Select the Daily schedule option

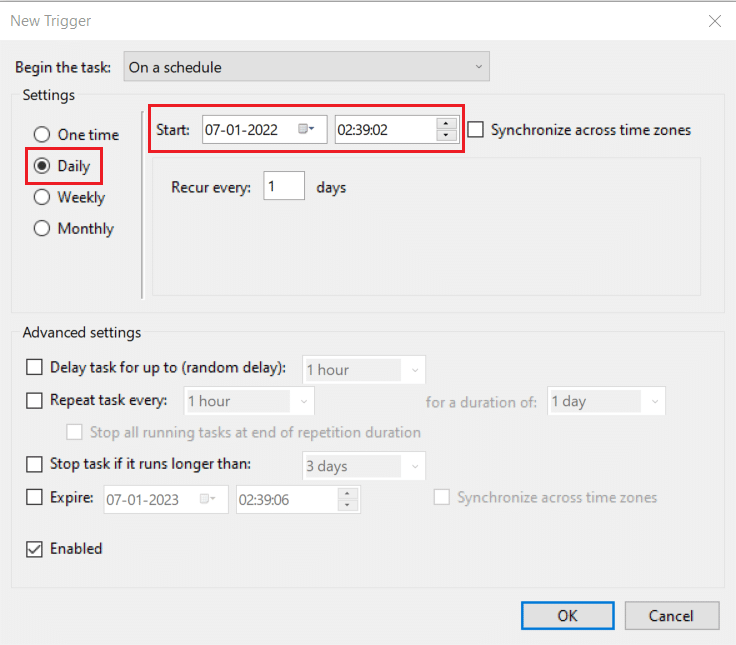pos(42,166)
